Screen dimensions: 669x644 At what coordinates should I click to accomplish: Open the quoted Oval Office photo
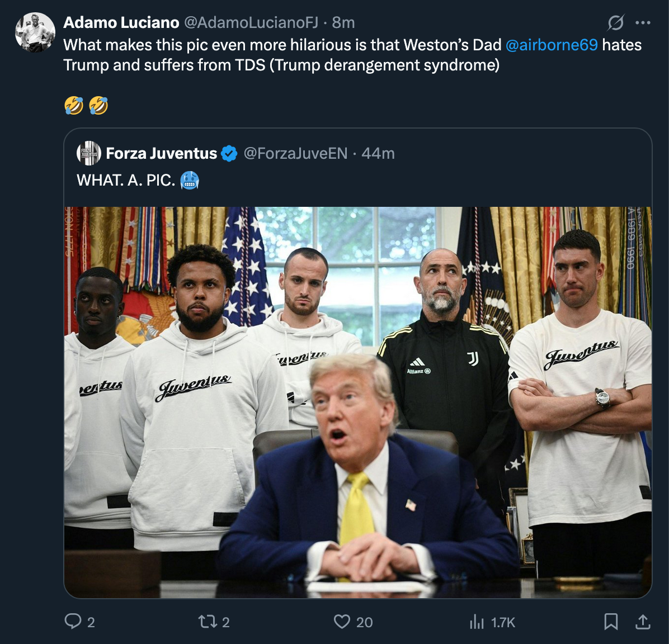pos(358,402)
